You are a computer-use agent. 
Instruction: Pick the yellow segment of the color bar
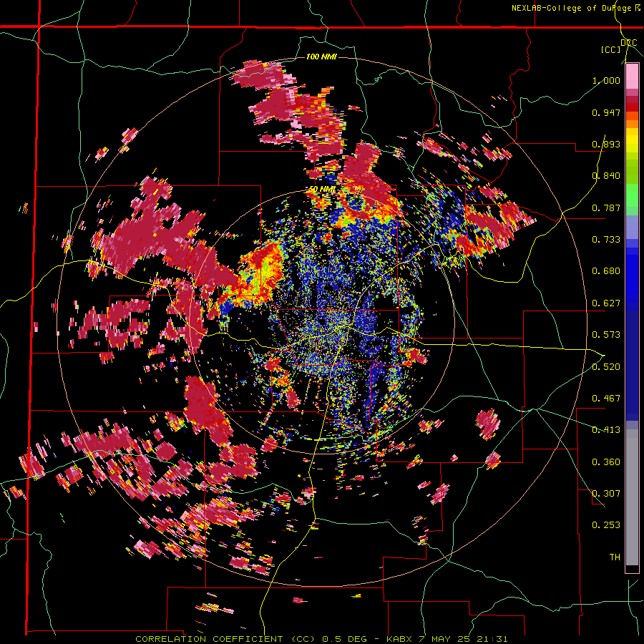point(632,140)
